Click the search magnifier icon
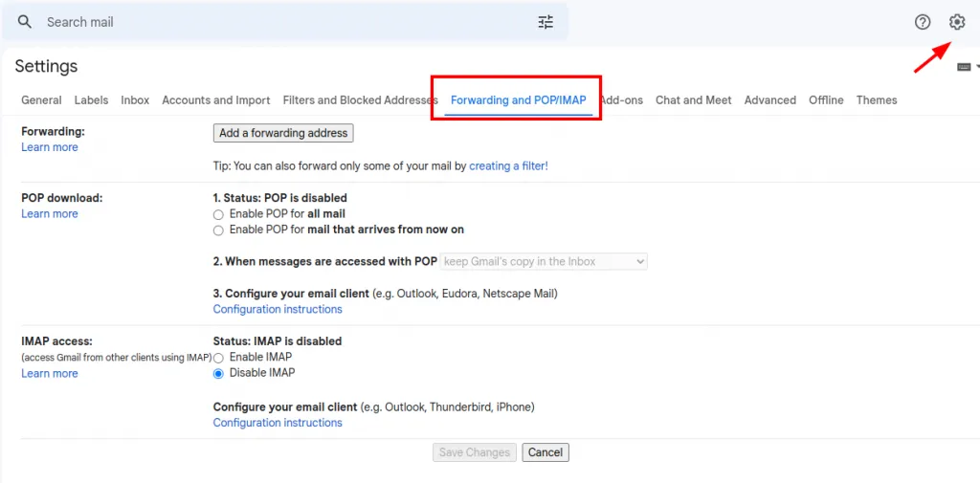 (x=24, y=22)
